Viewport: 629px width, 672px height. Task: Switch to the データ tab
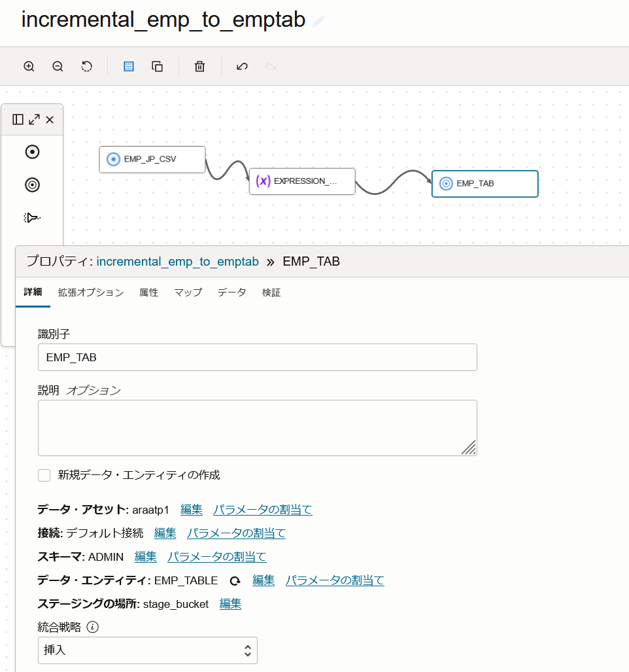coord(231,292)
